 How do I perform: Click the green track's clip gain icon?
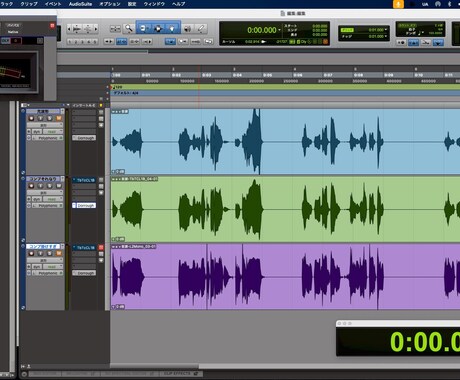(118, 239)
